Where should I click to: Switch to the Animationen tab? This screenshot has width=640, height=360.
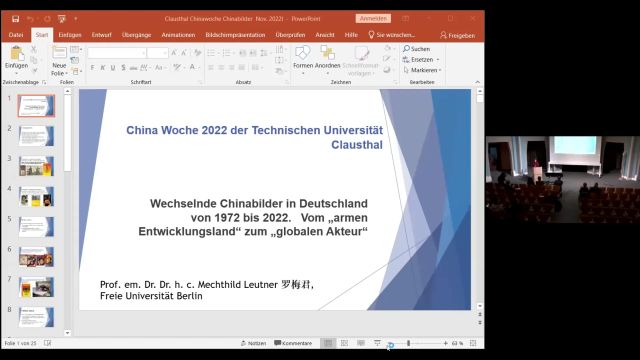(x=178, y=35)
